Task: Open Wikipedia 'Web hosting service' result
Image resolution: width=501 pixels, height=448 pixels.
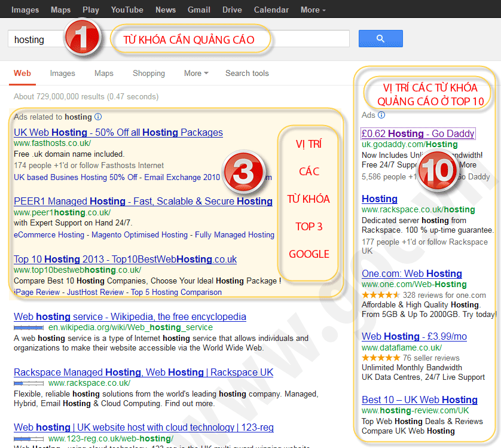Action: (130, 316)
